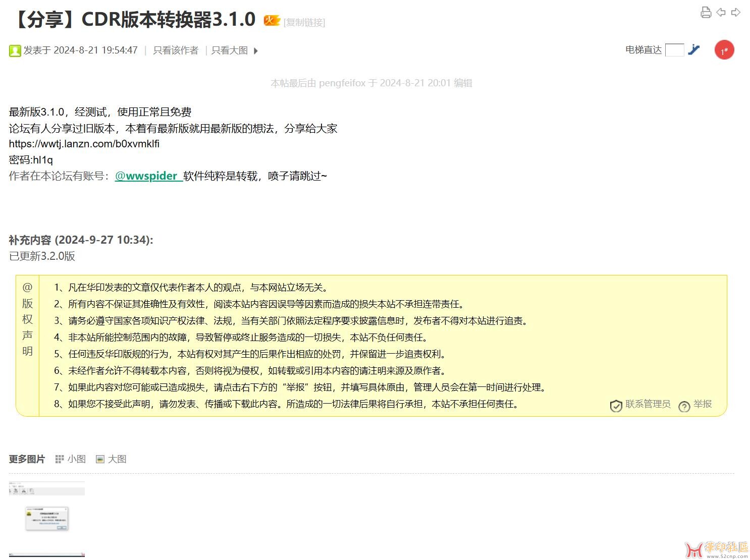
Task: Click the large-image picture icon
Action: point(100,459)
